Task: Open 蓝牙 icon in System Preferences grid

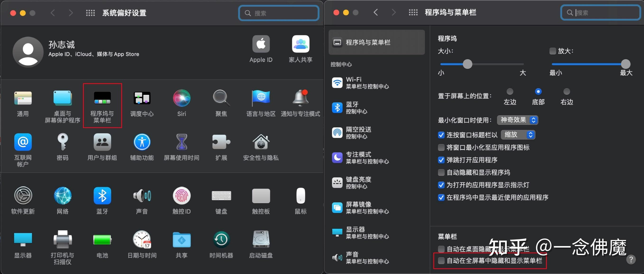Action: click(102, 196)
